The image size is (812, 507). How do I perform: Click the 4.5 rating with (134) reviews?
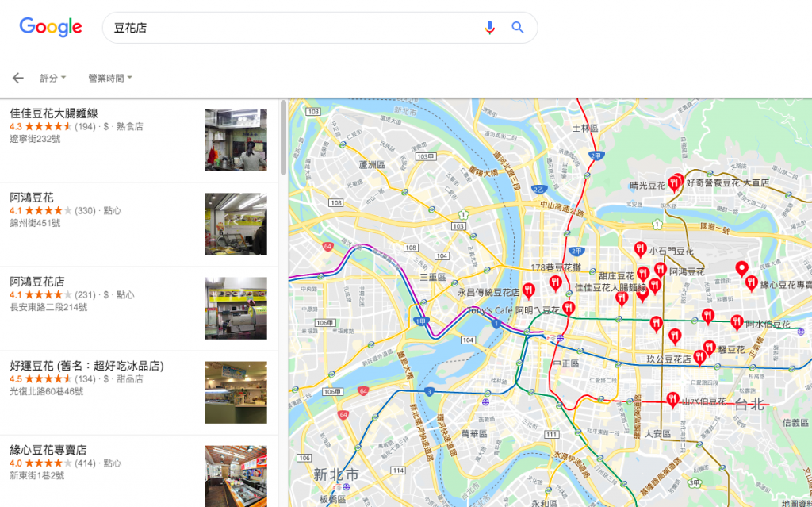click(52, 378)
